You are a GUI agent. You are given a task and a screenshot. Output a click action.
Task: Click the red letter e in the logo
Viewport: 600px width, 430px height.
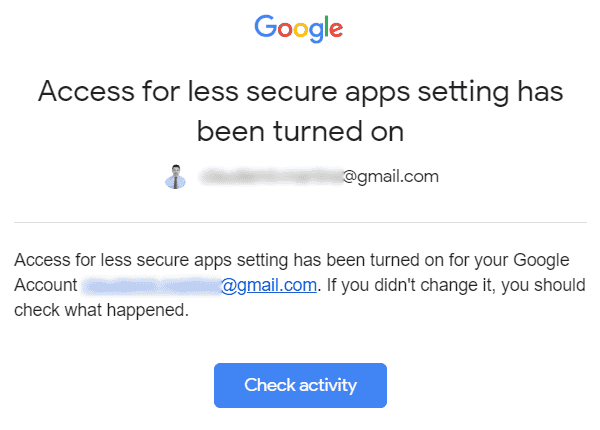[x=336, y=30]
